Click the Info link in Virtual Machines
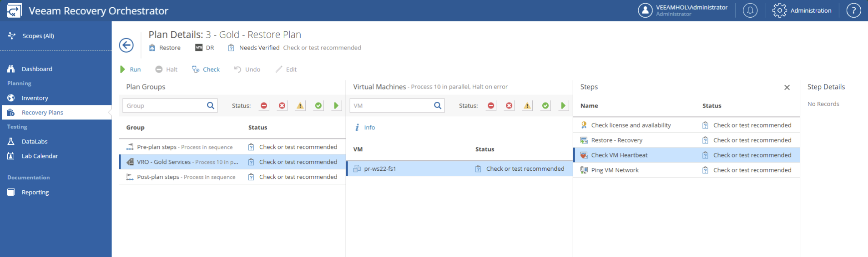 click(x=365, y=128)
